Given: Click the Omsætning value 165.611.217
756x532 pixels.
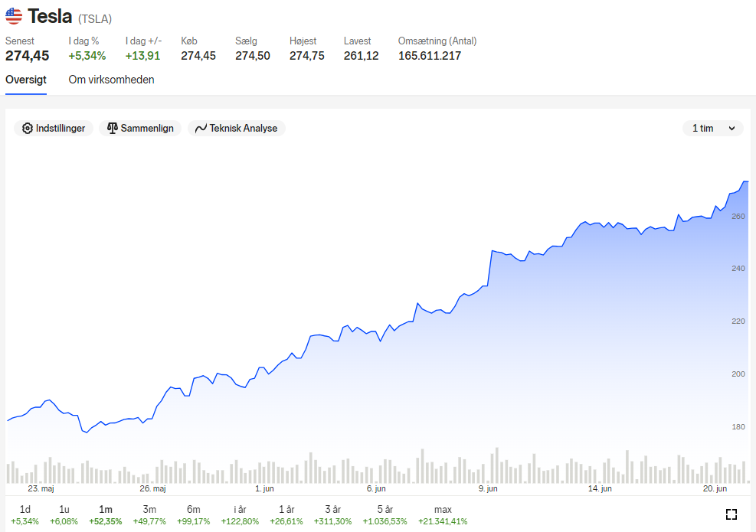Looking at the screenshot, I should pyautogui.click(x=430, y=56).
